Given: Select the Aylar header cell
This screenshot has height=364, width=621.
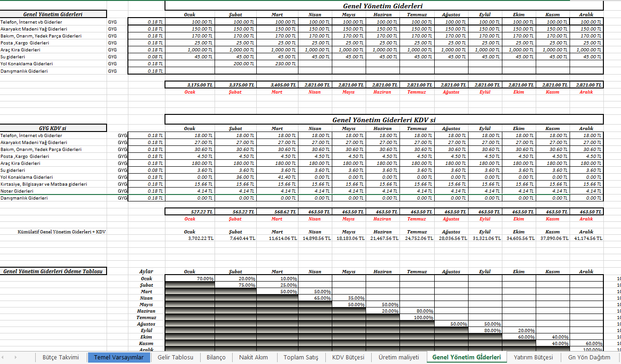Looking at the screenshot, I should coord(146,271).
